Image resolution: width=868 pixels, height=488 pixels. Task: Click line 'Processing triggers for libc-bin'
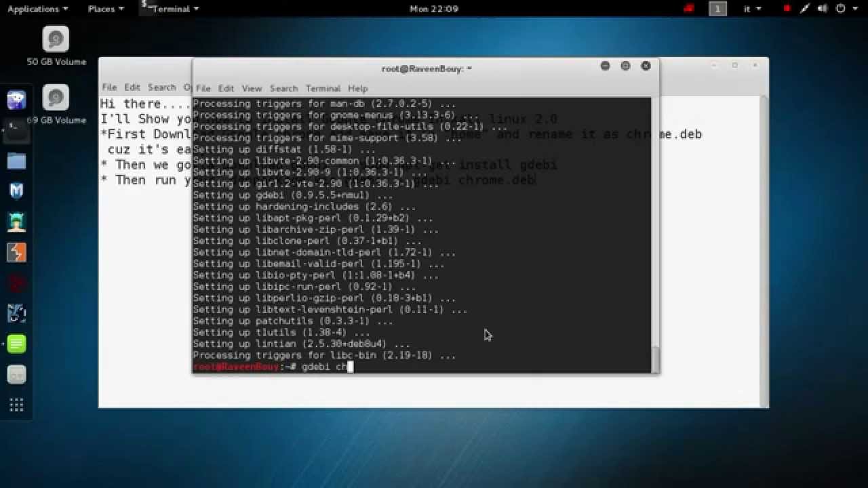point(325,355)
